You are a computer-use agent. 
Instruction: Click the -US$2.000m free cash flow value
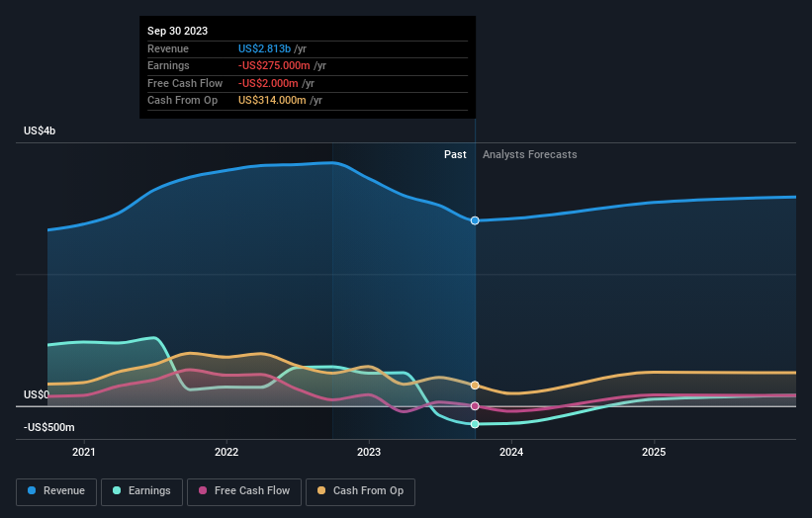coord(268,83)
